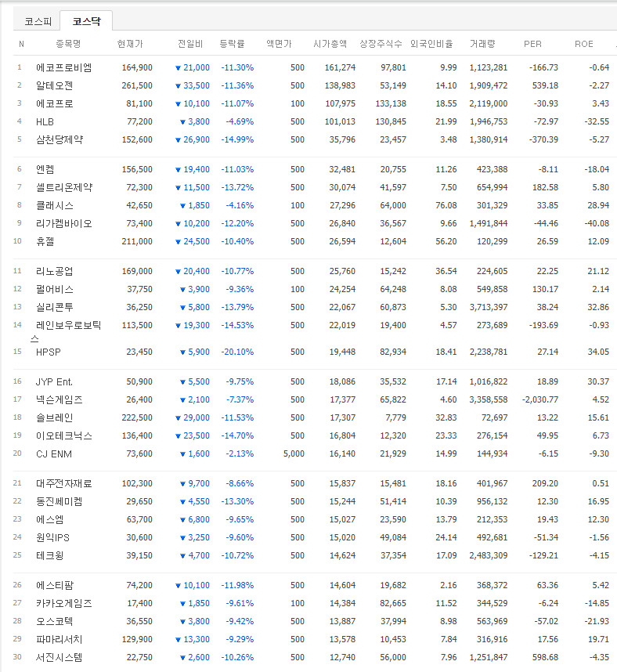This screenshot has height=672, width=617.
Task: Open the 오스코텍 stock link
Action: pos(54,621)
